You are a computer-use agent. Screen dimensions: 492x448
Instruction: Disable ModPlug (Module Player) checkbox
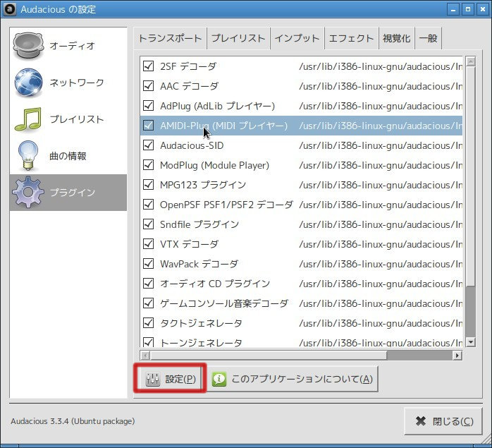148,165
